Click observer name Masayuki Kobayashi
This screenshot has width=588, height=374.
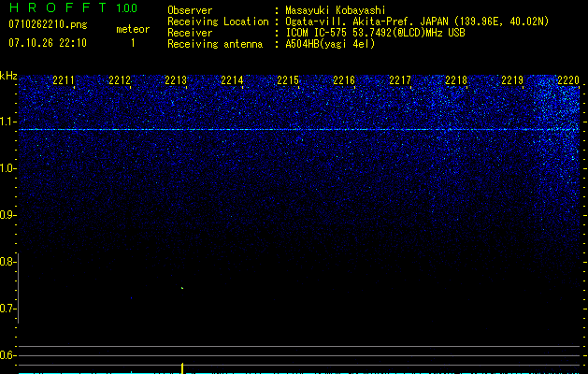(336, 11)
